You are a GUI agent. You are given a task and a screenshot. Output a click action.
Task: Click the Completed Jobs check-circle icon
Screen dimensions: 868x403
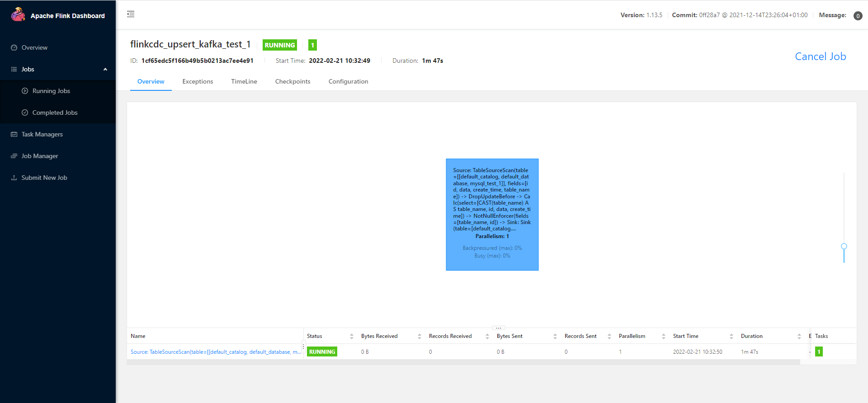pyautogui.click(x=25, y=112)
